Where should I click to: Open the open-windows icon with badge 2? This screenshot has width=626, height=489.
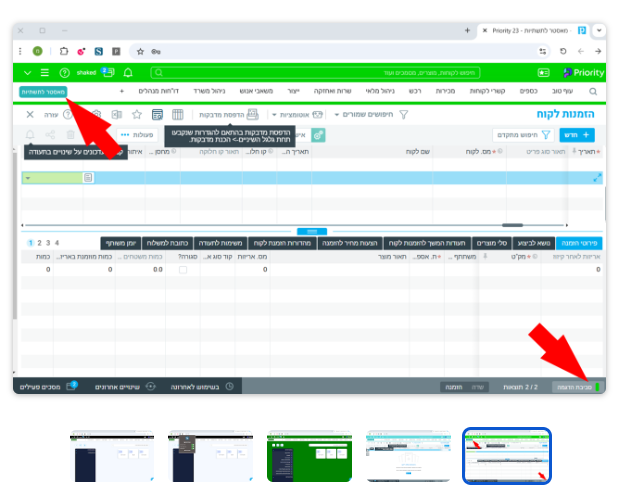108,72
